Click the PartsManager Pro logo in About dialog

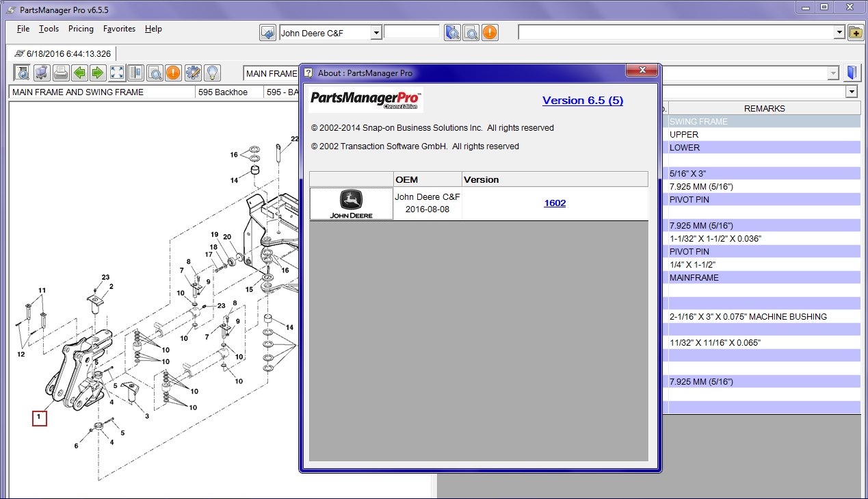point(367,100)
